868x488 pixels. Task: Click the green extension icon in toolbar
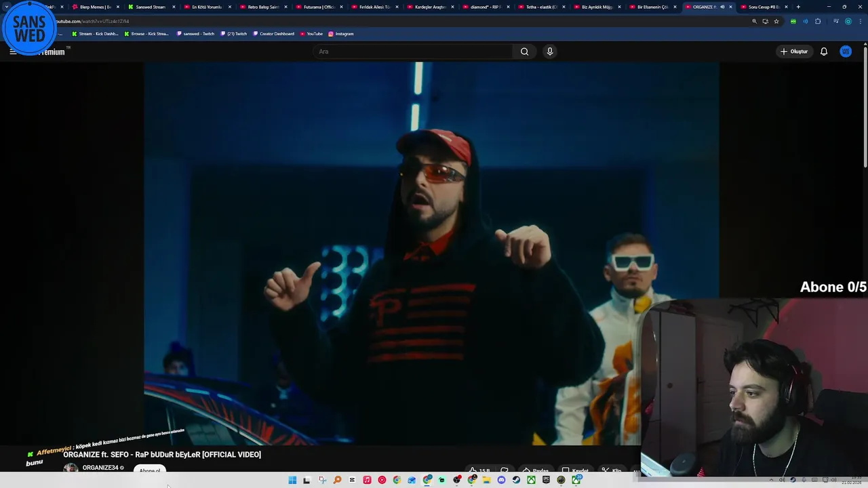point(793,21)
